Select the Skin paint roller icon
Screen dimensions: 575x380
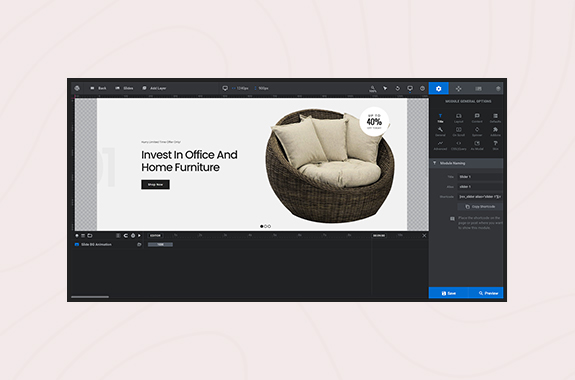coord(495,146)
